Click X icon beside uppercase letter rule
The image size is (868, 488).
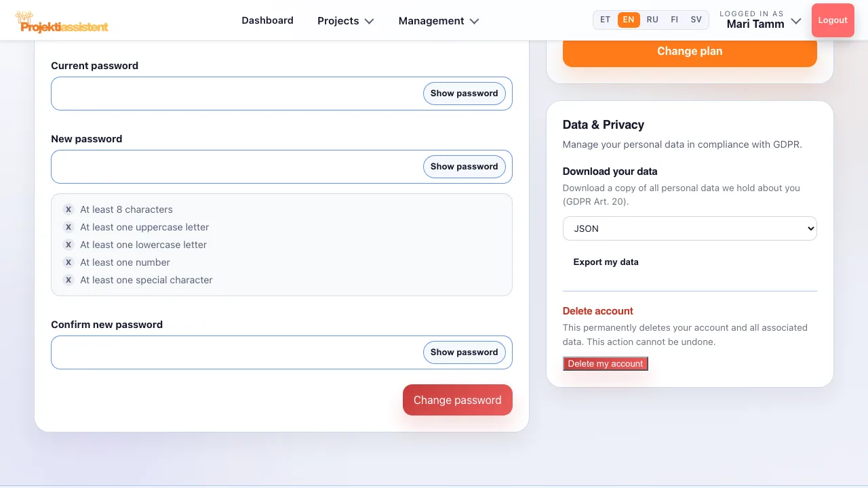68,227
